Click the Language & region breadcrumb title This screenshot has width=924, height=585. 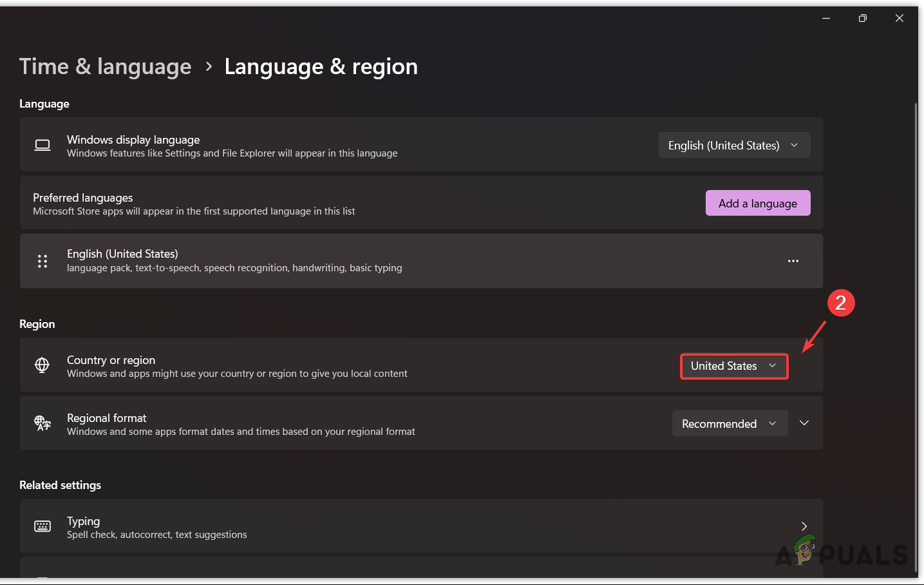coord(321,66)
